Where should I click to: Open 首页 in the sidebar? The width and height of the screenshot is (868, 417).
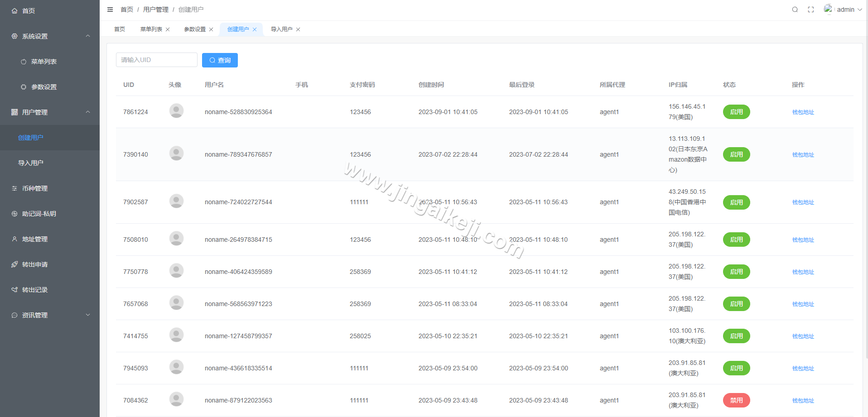[x=29, y=11]
